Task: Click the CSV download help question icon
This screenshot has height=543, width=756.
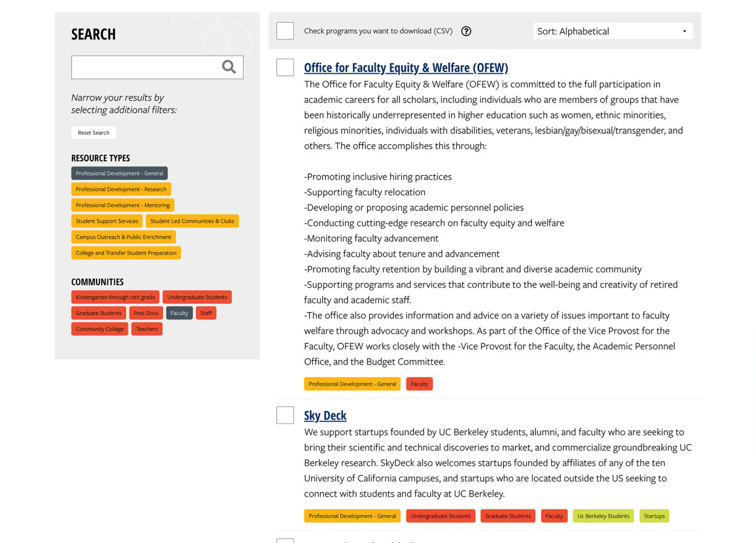Action: (466, 31)
